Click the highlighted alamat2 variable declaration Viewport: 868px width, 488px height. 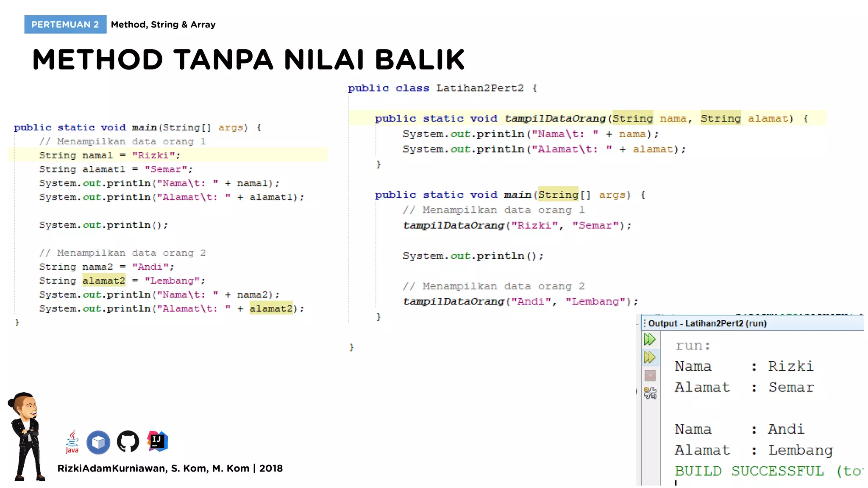pyautogui.click(x=104, y=281)
